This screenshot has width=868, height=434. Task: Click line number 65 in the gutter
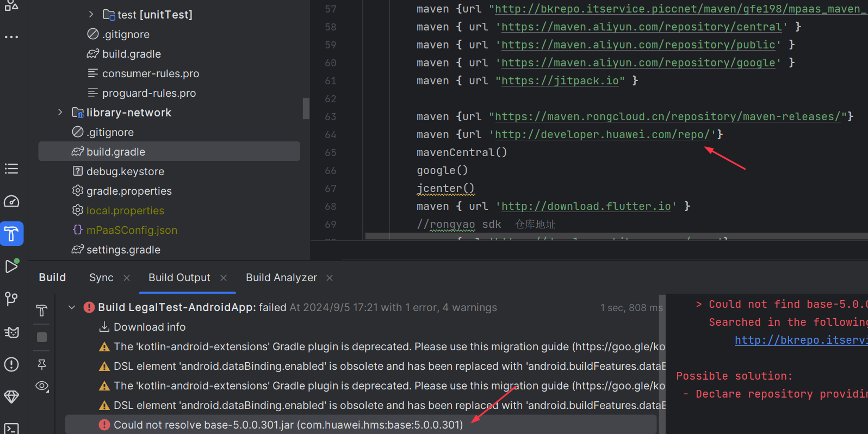click(x=331, y=152)
